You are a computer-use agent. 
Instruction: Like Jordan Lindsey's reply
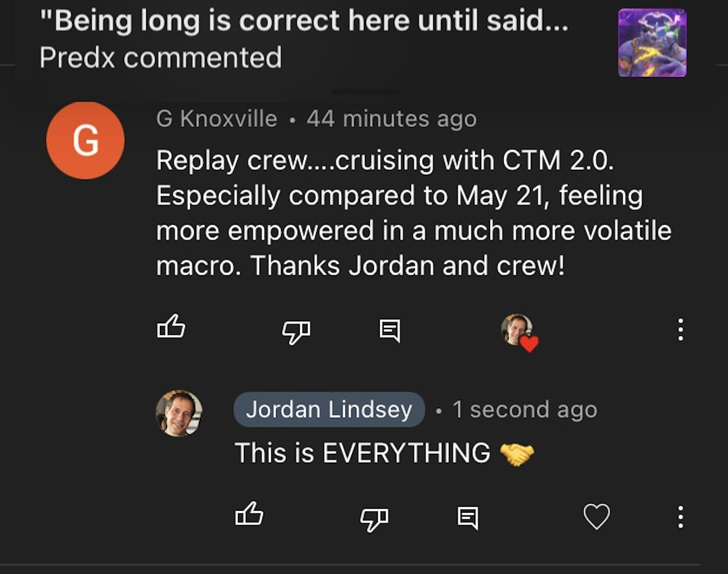[249, 516]
